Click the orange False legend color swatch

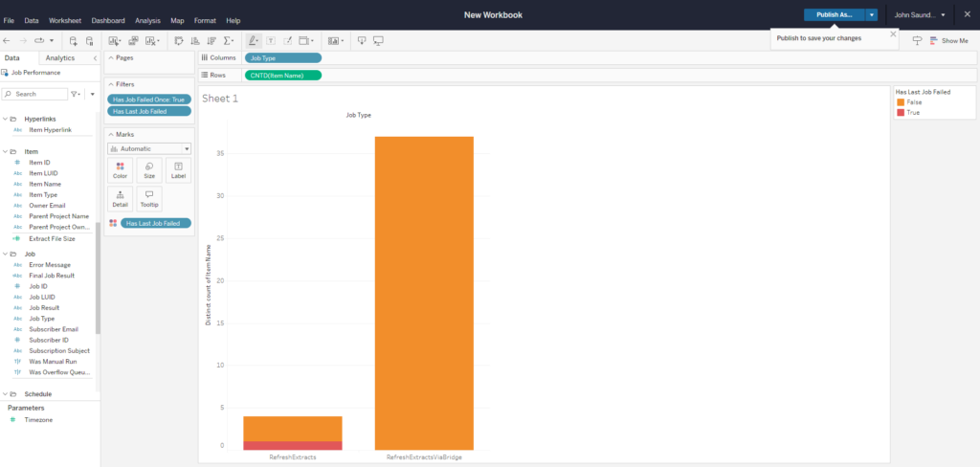tap(900, 101)
